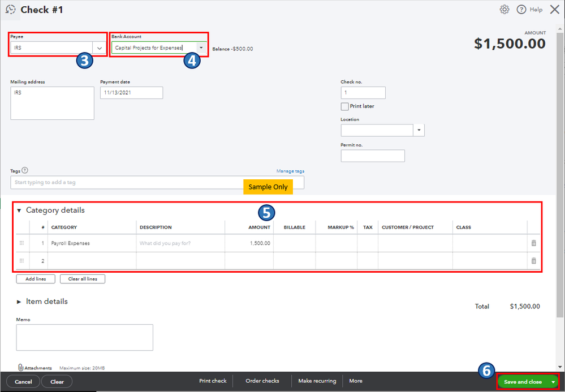Viewport: 565px width, 392px height.
Task: Click the Help text label
Action: click(x=536, y=10)
